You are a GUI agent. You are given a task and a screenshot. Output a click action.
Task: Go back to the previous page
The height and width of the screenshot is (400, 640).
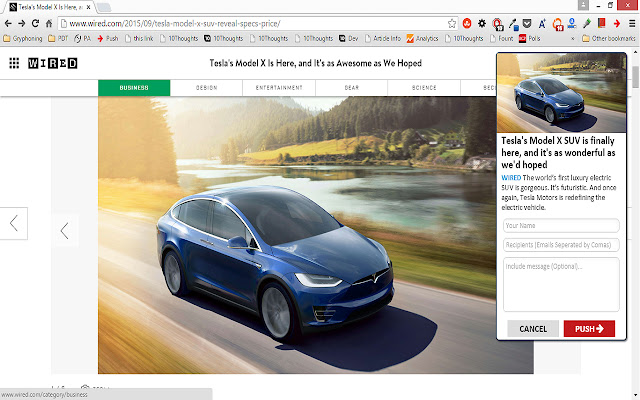click(8, 24)
